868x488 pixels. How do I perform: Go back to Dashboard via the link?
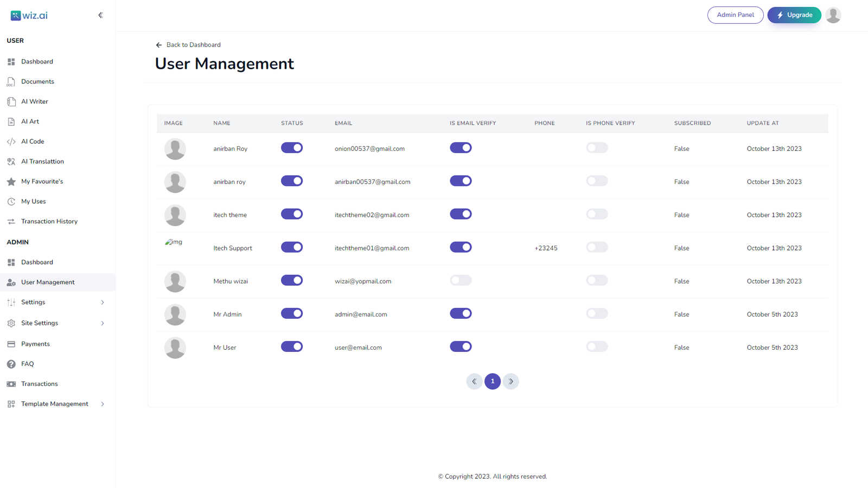coord(188,44)
